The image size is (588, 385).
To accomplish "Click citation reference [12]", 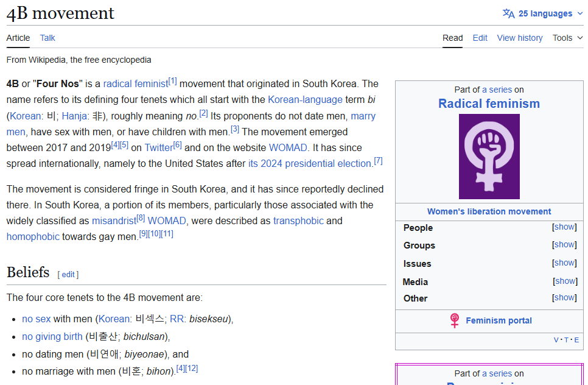I will point(192,369).
